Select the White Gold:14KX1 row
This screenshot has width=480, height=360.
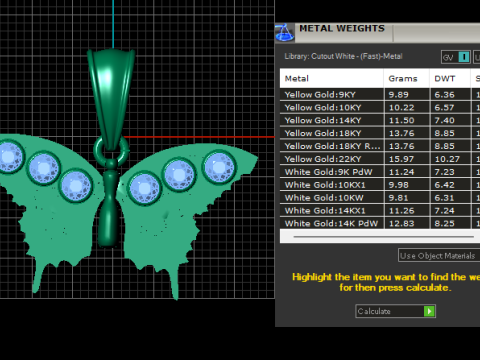point(380,211)
